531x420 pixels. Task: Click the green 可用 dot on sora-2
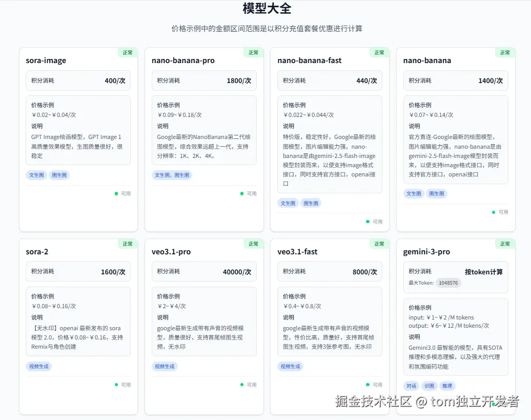[116, 385]
